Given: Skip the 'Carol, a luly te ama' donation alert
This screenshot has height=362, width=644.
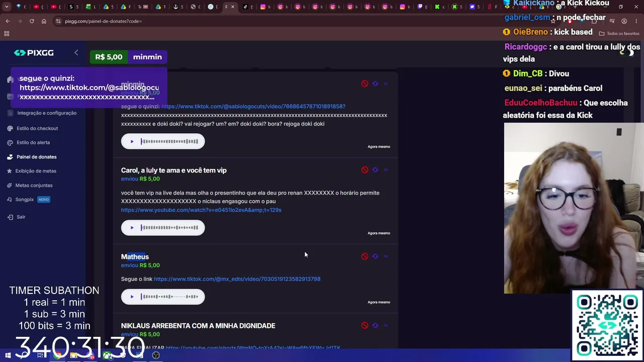Looking at the screenshot, I should click(x=386, y=170).
